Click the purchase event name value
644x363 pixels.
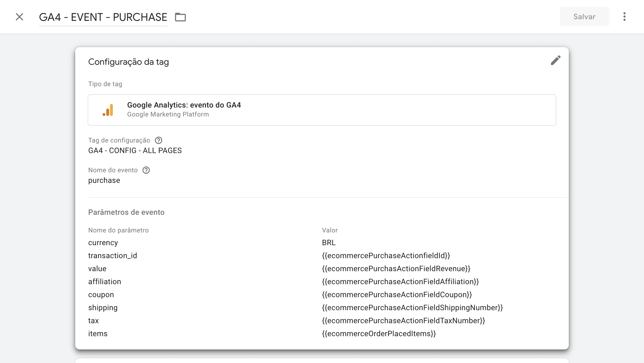(x=104, y=180)
